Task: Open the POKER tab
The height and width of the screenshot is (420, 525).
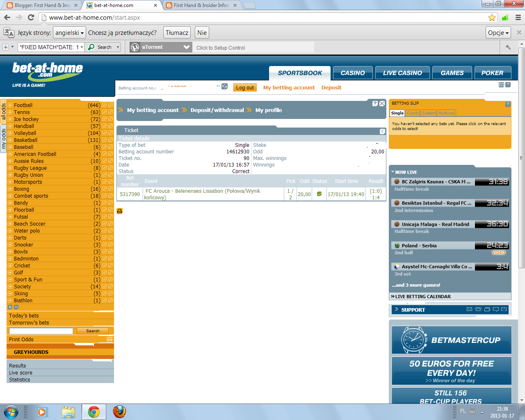Action: [x=492, y=73]
